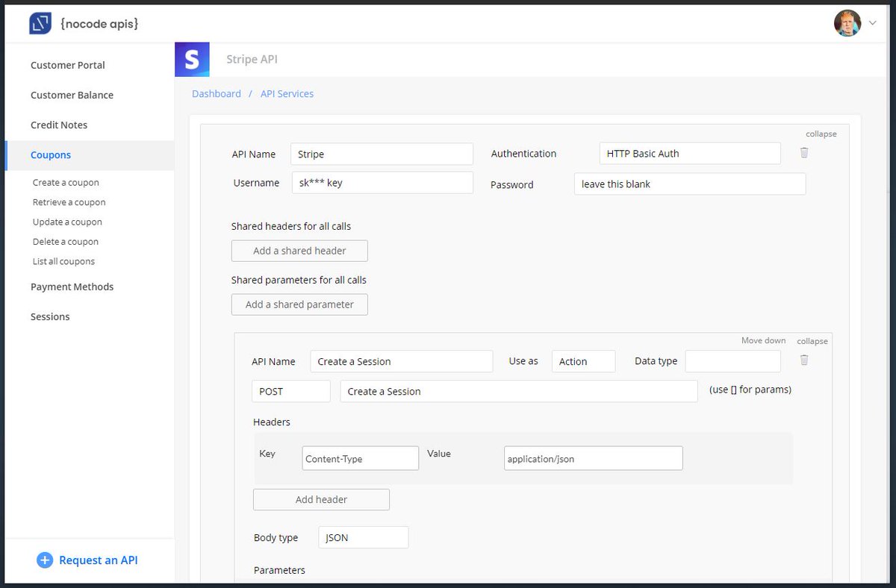
Task: Open the Authentication HTTP Basic Auth dropdown
Action: 690,154
